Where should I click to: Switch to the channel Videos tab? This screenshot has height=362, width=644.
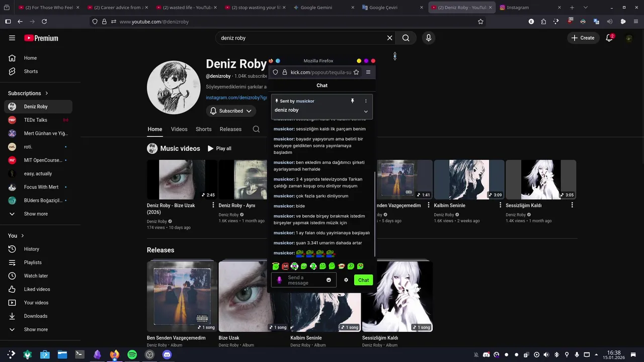[179, 129]
